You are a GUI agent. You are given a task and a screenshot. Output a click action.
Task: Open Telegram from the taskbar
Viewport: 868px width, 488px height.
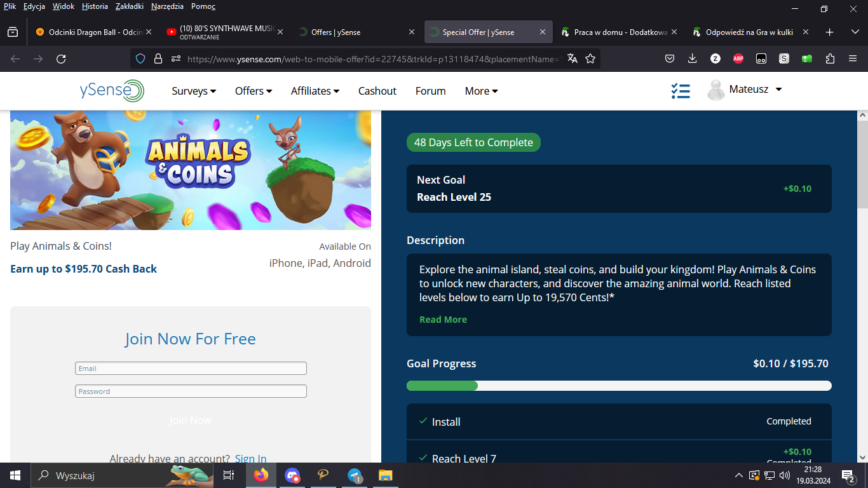tap(355, 475)
